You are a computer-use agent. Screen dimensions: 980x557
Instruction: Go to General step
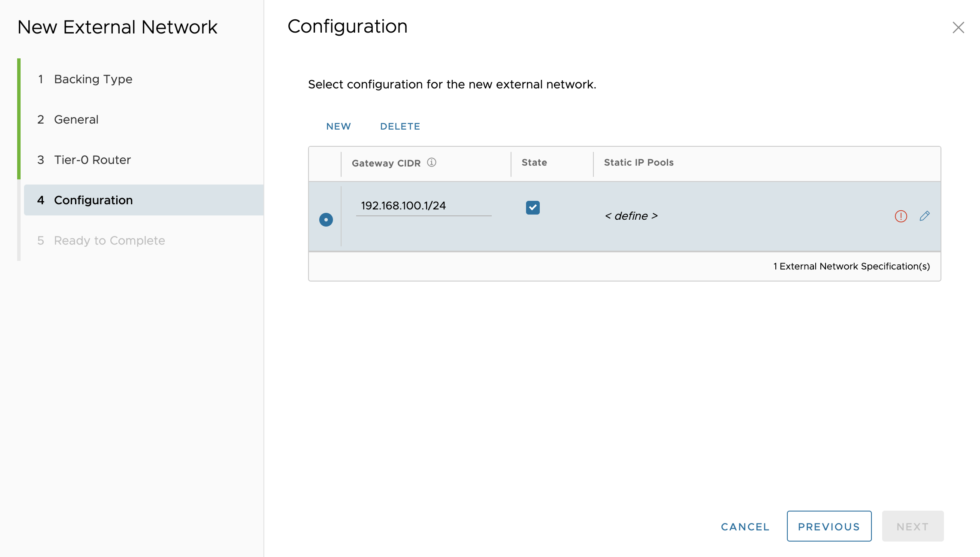[x=76, y=119]
